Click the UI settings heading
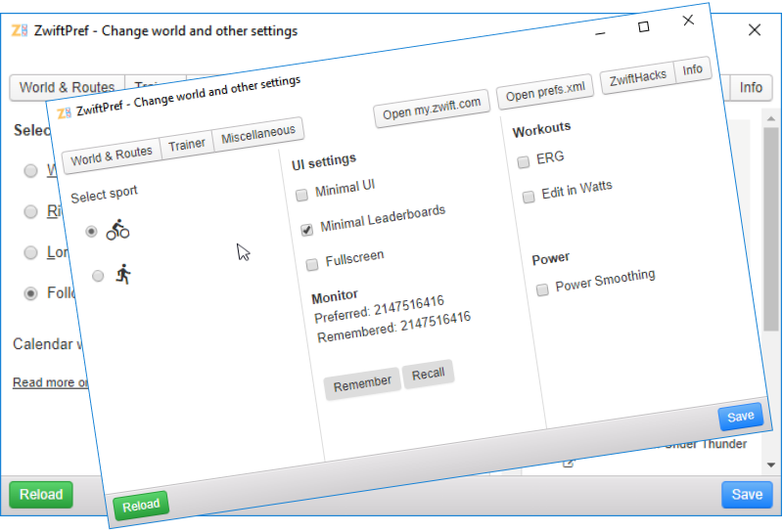 coord(324,161)
